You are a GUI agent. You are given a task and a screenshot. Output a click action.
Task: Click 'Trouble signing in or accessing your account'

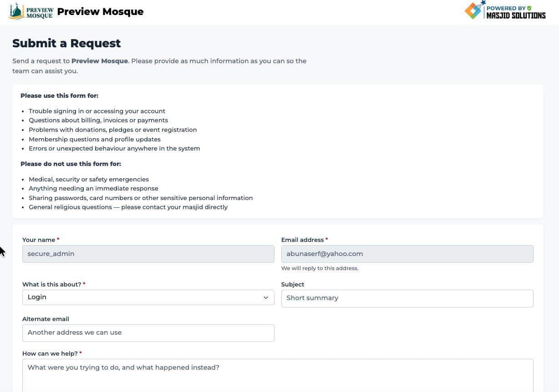pos(97,111)
